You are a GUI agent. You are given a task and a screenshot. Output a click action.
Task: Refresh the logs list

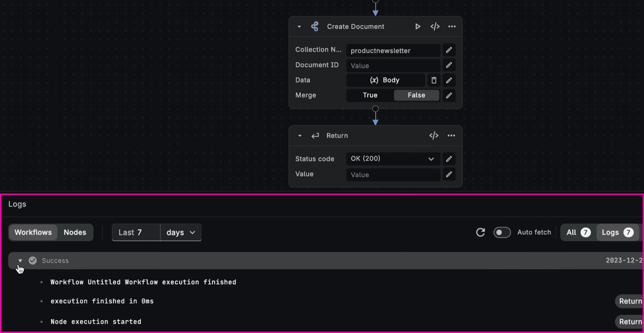(x=480, y=232)
